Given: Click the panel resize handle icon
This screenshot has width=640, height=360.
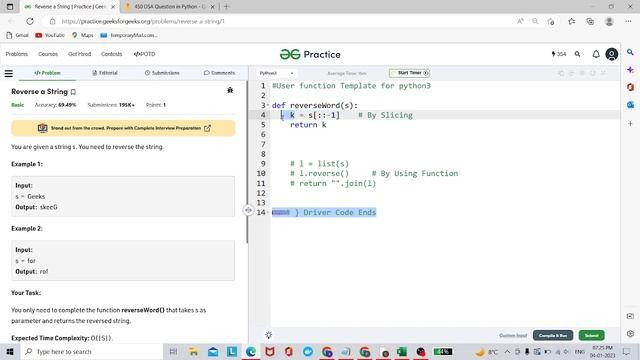Looking at the screenshot, I should click(248, 210).
